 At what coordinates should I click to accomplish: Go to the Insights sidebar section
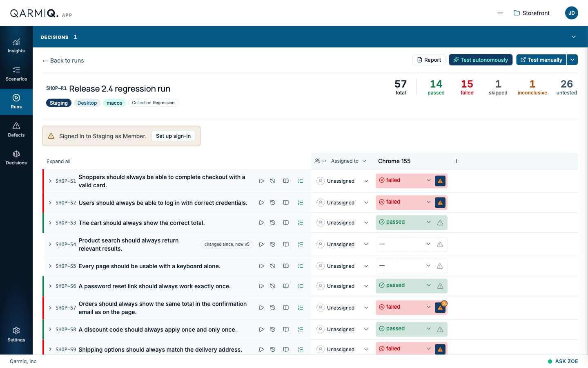(16, 46)
